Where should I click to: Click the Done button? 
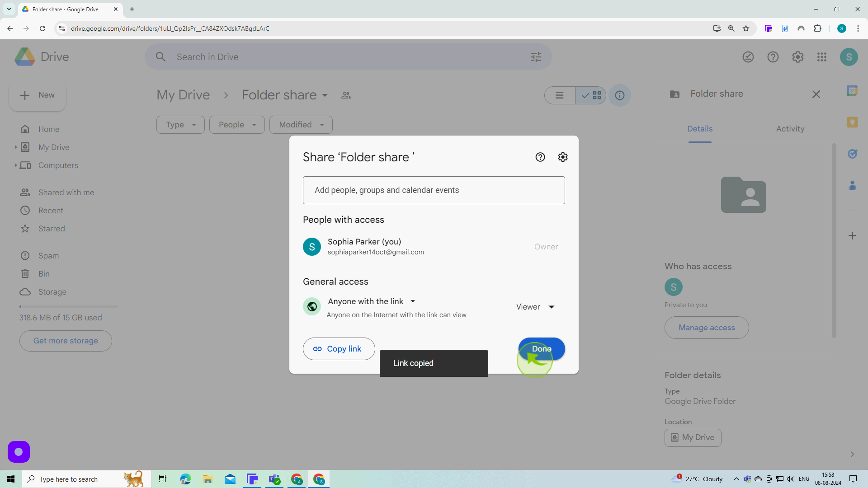[x=541, y=348]
